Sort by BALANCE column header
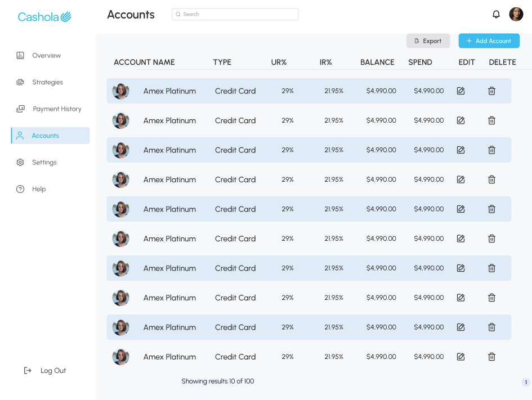 coord(377,62)
